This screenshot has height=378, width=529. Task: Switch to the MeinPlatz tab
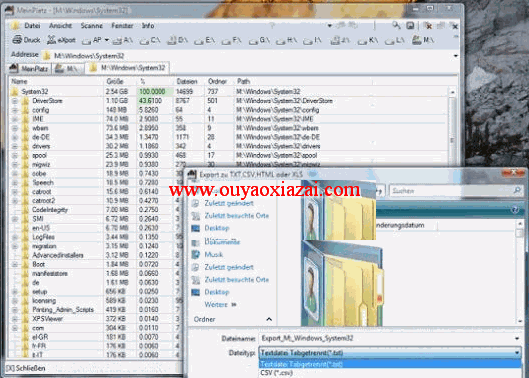coord(29,69)
